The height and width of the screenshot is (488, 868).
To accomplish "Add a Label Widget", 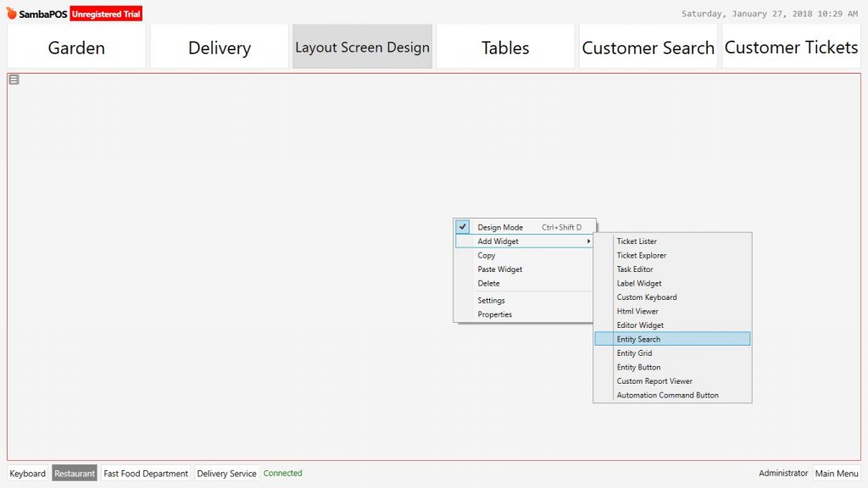I will point(672,283).
